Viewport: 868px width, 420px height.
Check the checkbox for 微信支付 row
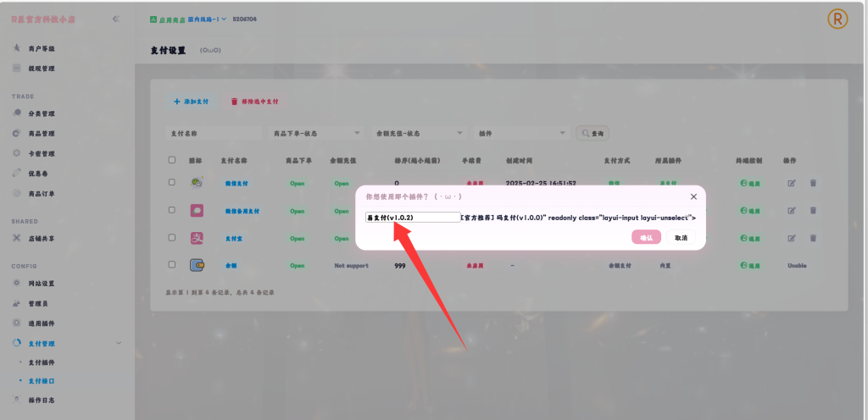(x=172, y=183)
